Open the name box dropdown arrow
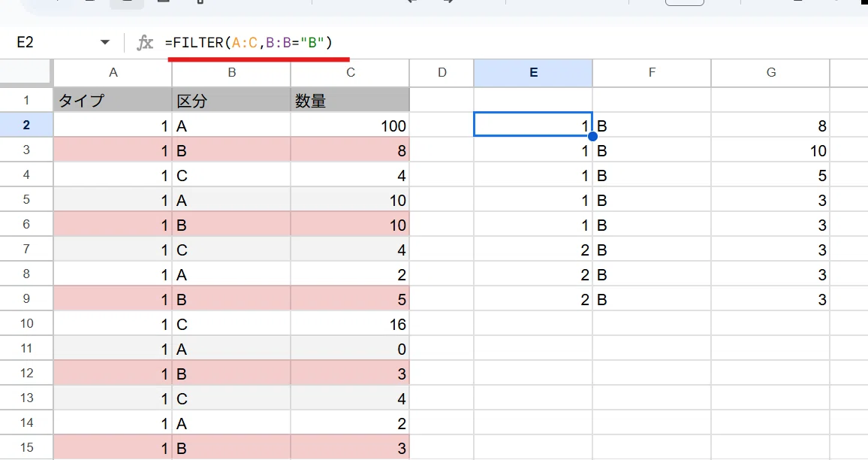The image size is (868, 460). [x=104, y=42]
